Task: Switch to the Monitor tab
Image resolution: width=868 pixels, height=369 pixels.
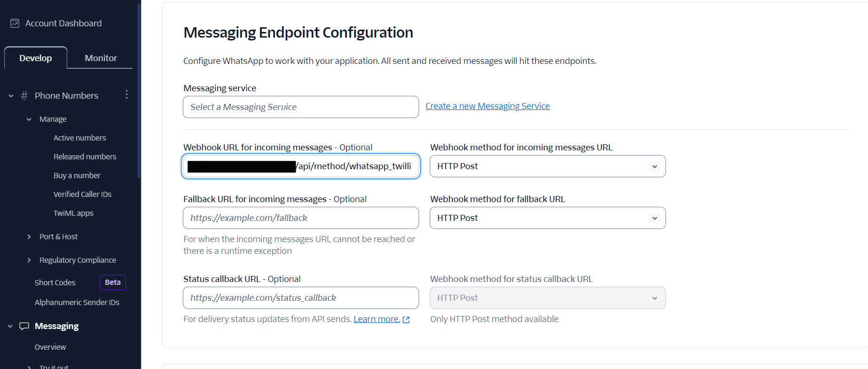Action: click(100, 57)
